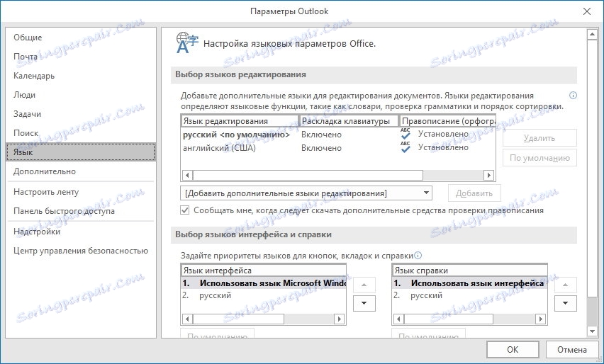Select русский in Язык интерфейса list

pos(264,295)
